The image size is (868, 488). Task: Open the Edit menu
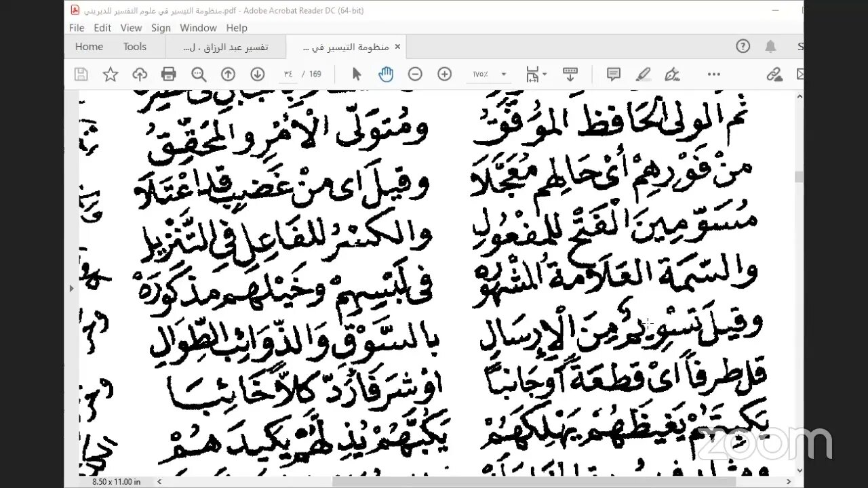tap(102, 28)
